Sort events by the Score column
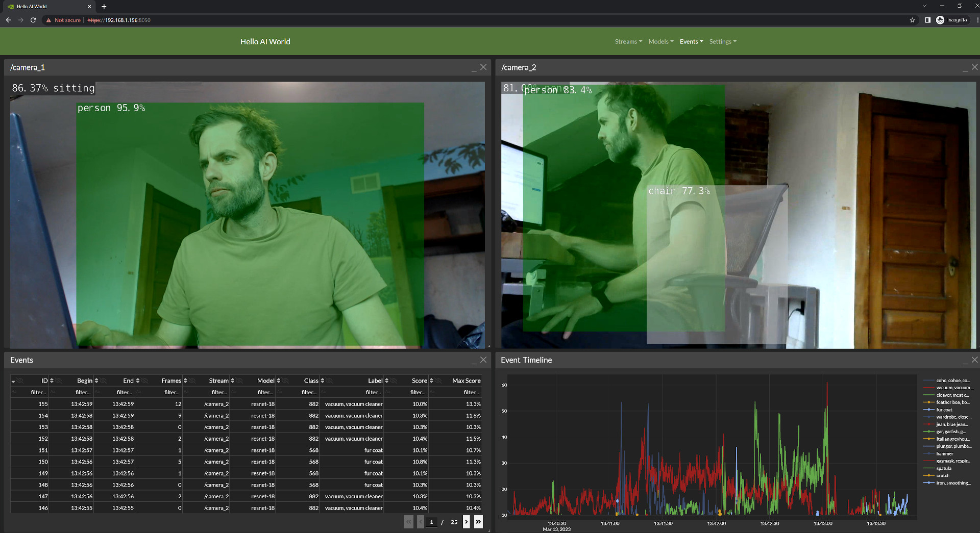980x533 pixels. point(431,381)
